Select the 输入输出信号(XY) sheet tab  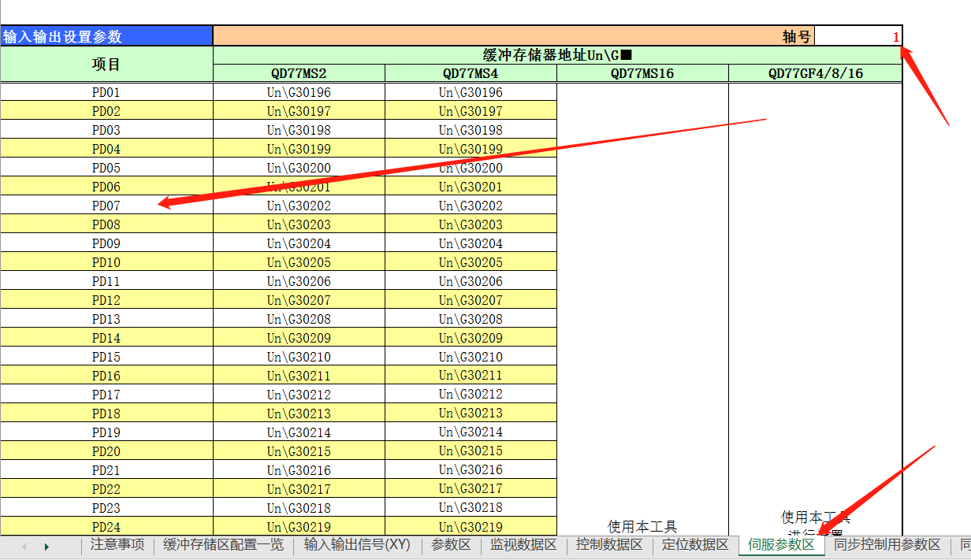[356, 544]
